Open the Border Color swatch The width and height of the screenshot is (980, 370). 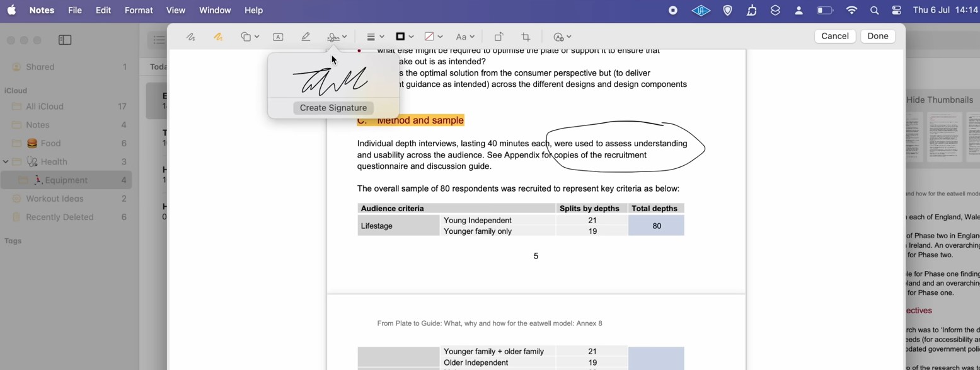point(404,37)
